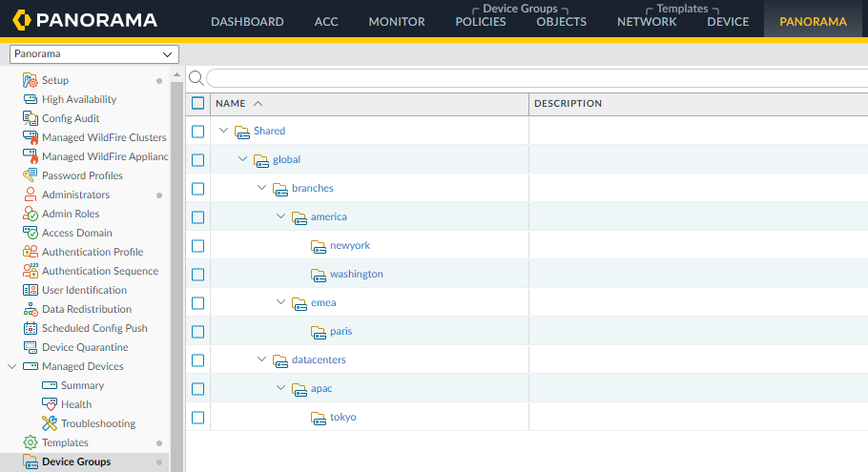The width and height of the screenshot is (868, 472).
Task: Open the Panorama context dropdown
Action: 93,54
